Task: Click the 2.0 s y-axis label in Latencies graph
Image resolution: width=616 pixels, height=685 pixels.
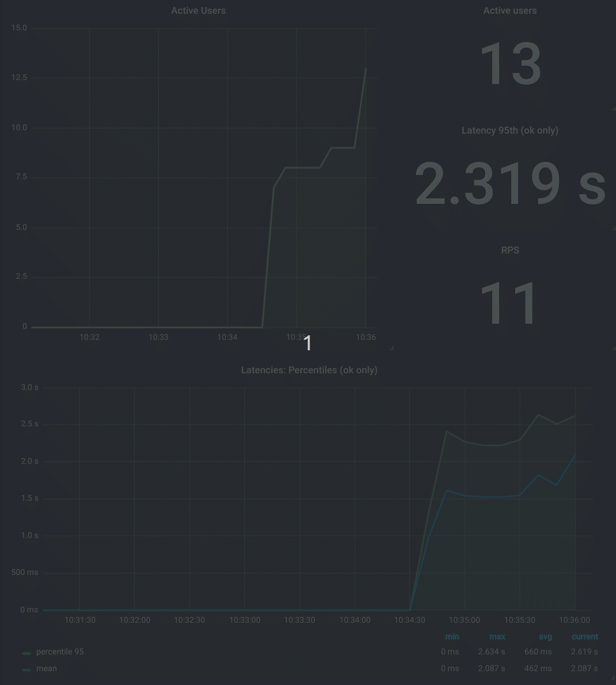Action: pyautogui.click(x=30, y=461)
